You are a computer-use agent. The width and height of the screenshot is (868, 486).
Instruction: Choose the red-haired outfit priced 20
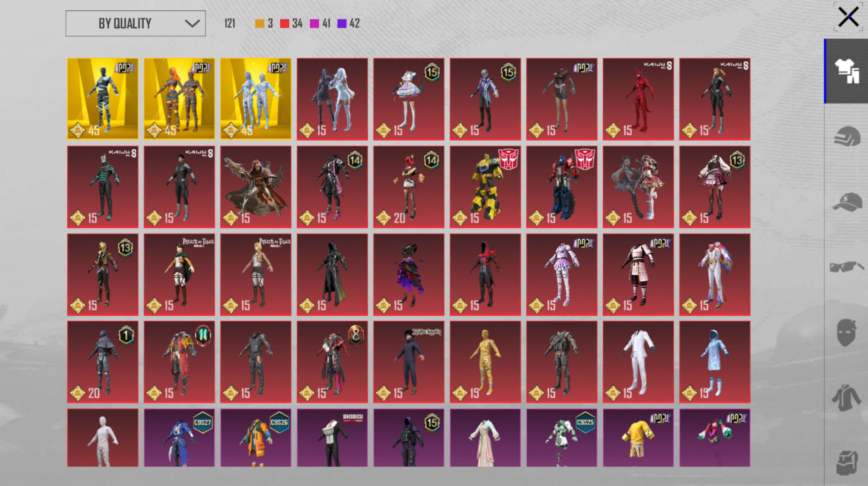coord(409,187)
